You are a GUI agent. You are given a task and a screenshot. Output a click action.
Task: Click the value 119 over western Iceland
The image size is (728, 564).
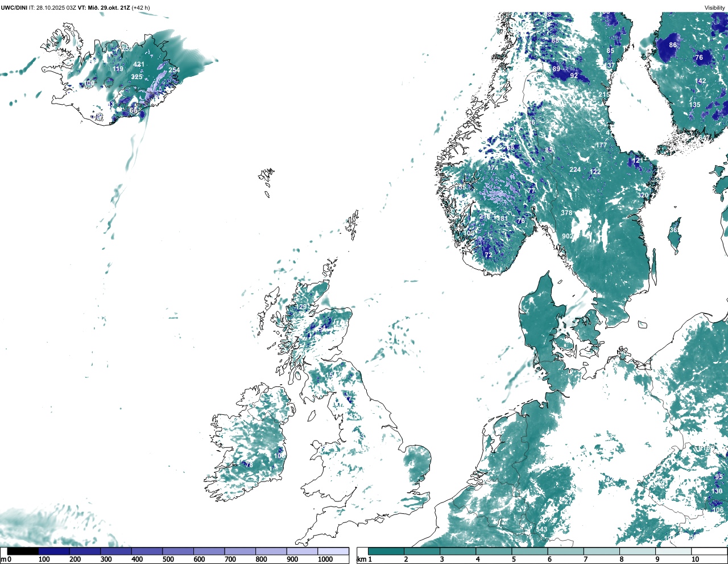118,69
